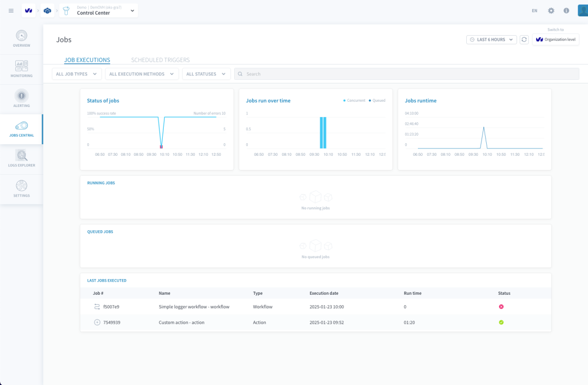This screenshot has width=588, height=385.
Task: Switch to Scheduled Triggers tab
Action: (x=161, y=60)
